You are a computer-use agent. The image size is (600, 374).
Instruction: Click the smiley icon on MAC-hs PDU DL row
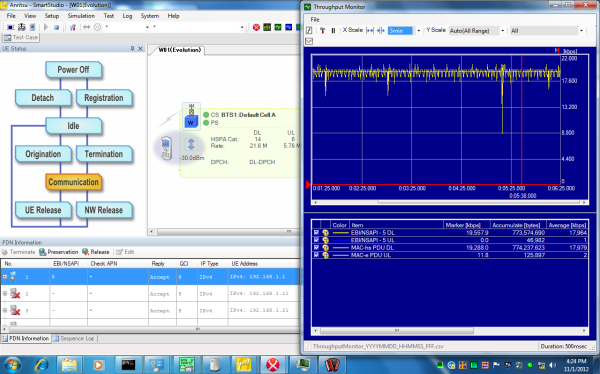pyautogui.click(x=326, y=247)
